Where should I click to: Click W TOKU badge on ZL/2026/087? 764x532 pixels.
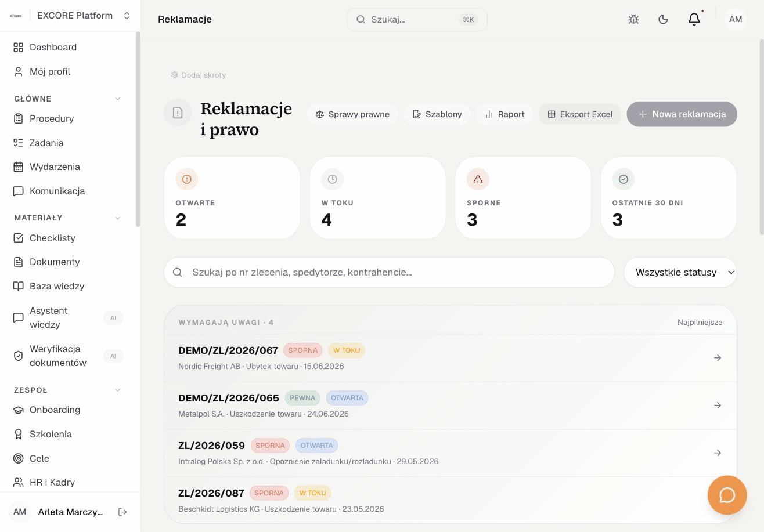pyautogui.click(x=313, y=493)
